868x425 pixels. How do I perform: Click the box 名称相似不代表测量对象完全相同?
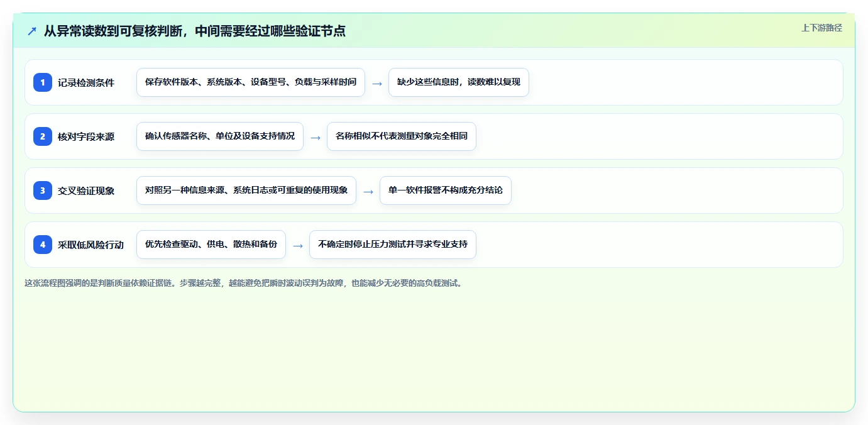[402, 136]
